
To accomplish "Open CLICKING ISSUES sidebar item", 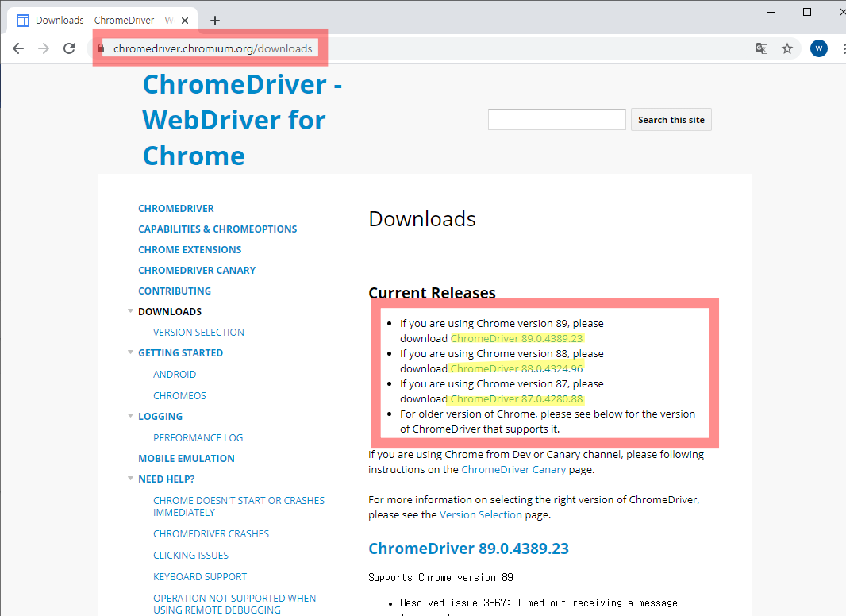I will tap(191, 555).
